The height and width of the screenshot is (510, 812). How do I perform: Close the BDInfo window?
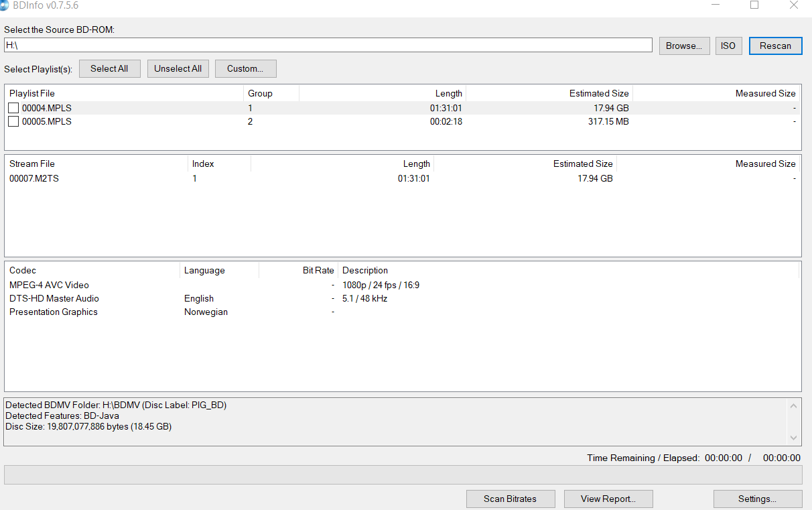click(x=794, y=5)
